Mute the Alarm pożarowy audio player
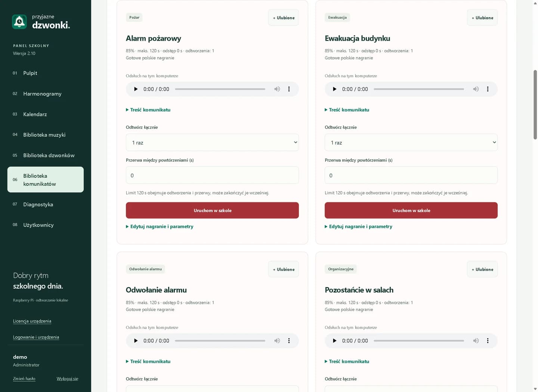The width and height of the screenshot is (538, 392). [x=277, y=89]
